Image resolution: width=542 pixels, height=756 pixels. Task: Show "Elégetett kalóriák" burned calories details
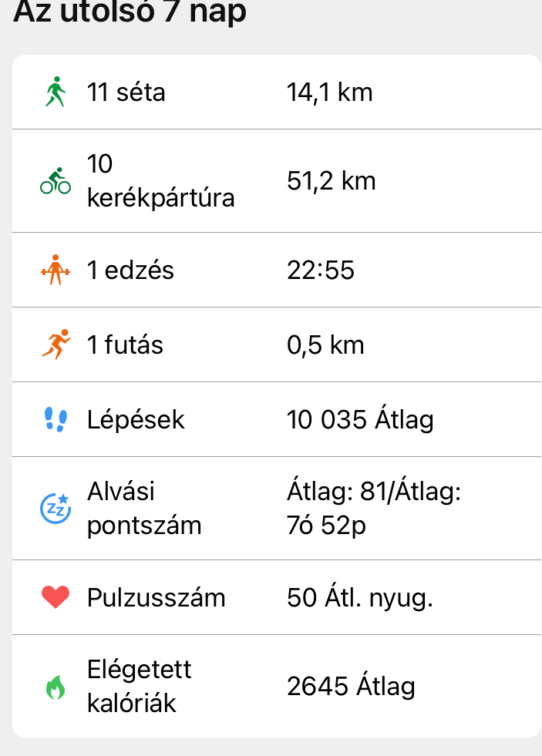[139, 687]
